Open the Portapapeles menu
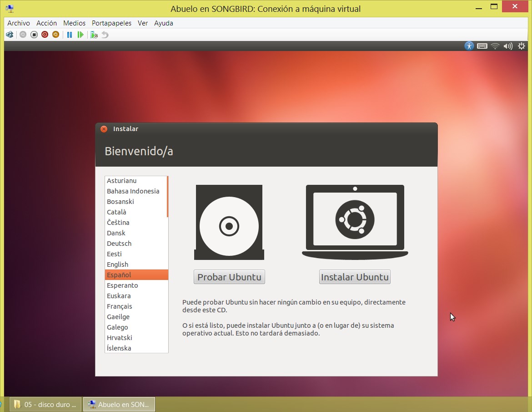 111,23
